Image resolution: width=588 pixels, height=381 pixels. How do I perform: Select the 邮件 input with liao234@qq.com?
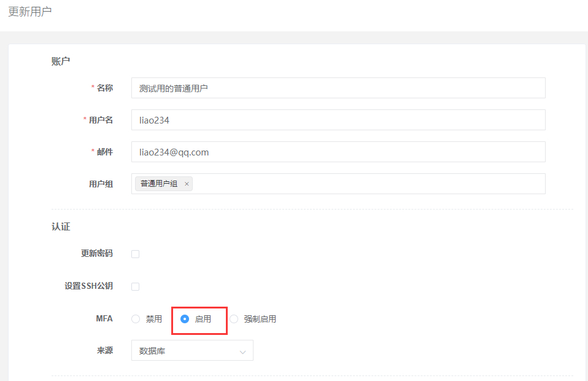pos(338,152)
